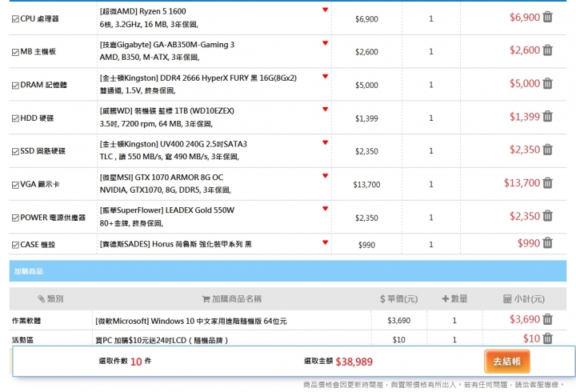576x392 pixels.
Task: Click the 小計(元) column header
Action: tap(524, 298)
